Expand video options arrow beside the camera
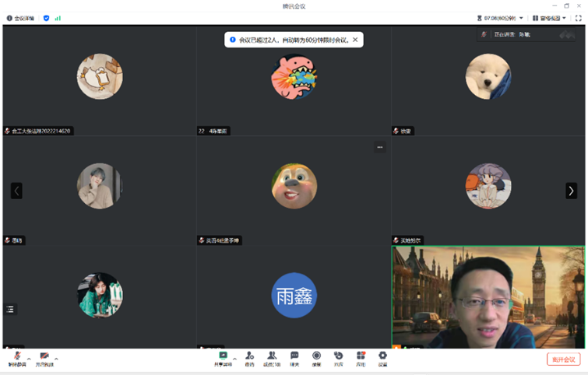588x375 pixels. click(57, 359)
